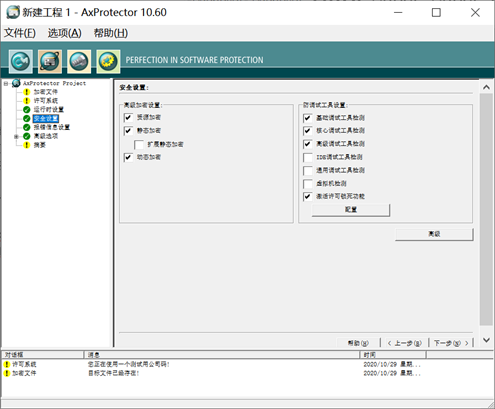
Task: Click message about 测试用公司码
Action: [129, 364]
